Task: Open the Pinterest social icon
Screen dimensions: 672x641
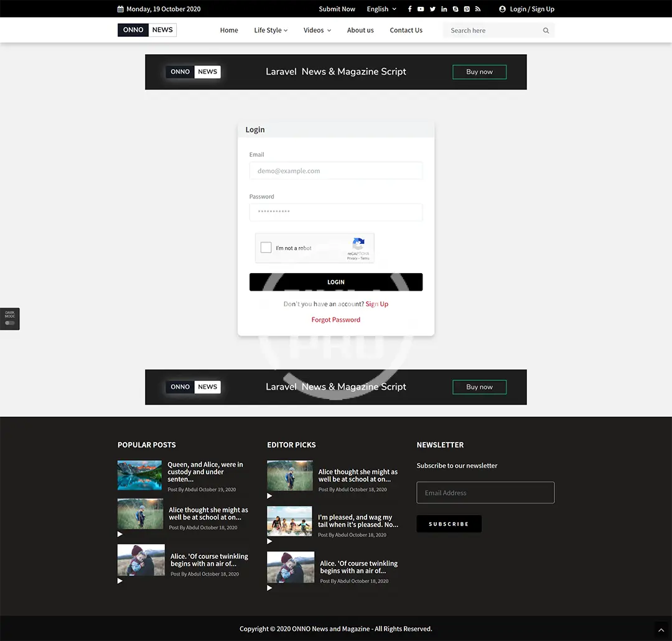Action: click(467, 9)
